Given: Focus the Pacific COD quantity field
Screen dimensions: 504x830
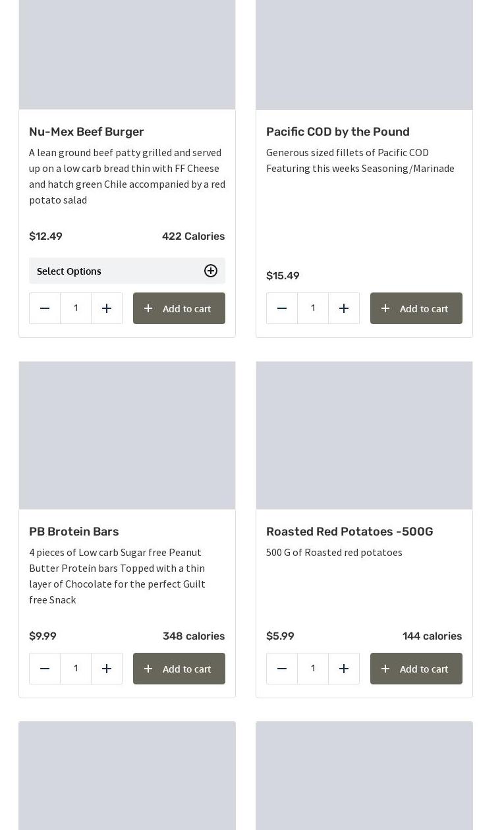Looking at the screenshot, I should coord(313,308).
